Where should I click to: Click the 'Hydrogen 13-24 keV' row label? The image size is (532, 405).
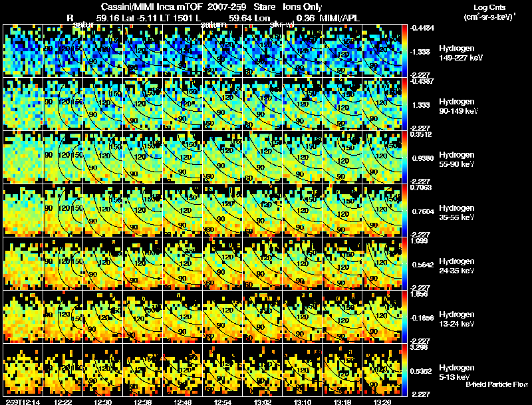457,319
